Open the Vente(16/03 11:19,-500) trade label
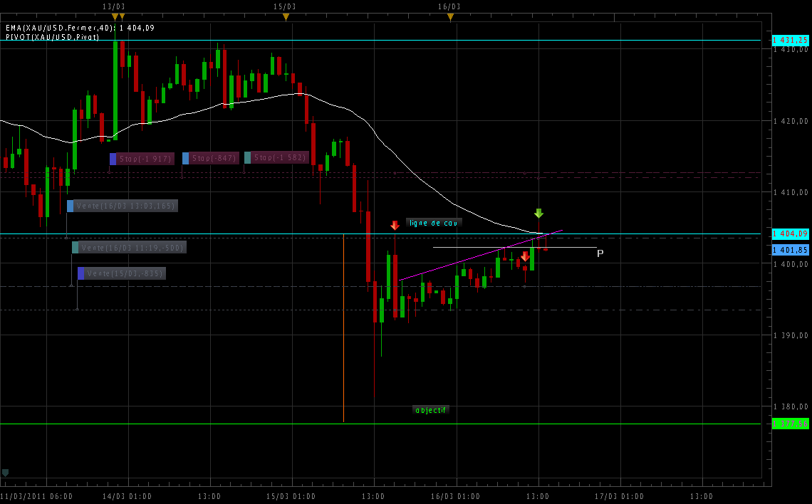The width and height of the screenshot is (812, 504). (x=129, y=248)
